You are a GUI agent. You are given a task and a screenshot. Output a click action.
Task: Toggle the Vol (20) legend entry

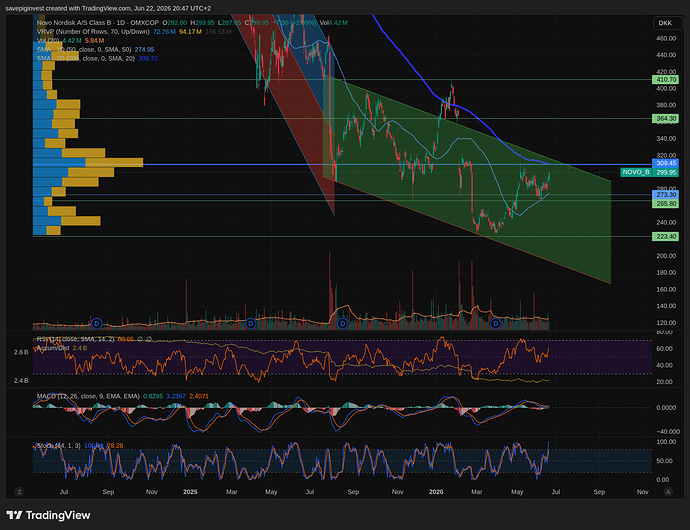click(x=48, y=40)
